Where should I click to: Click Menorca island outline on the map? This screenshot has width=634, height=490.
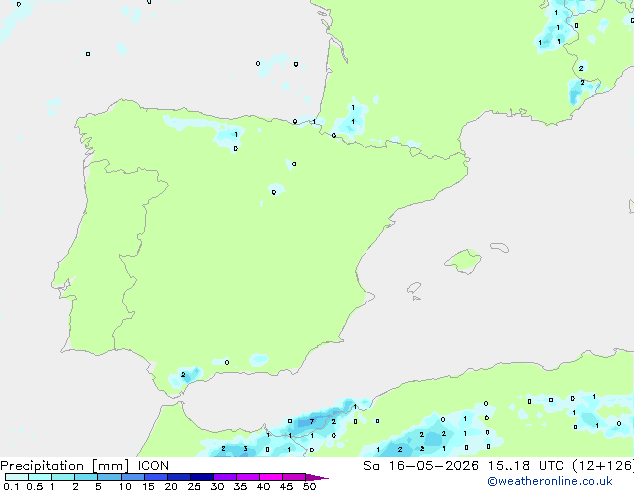(500, 247)
